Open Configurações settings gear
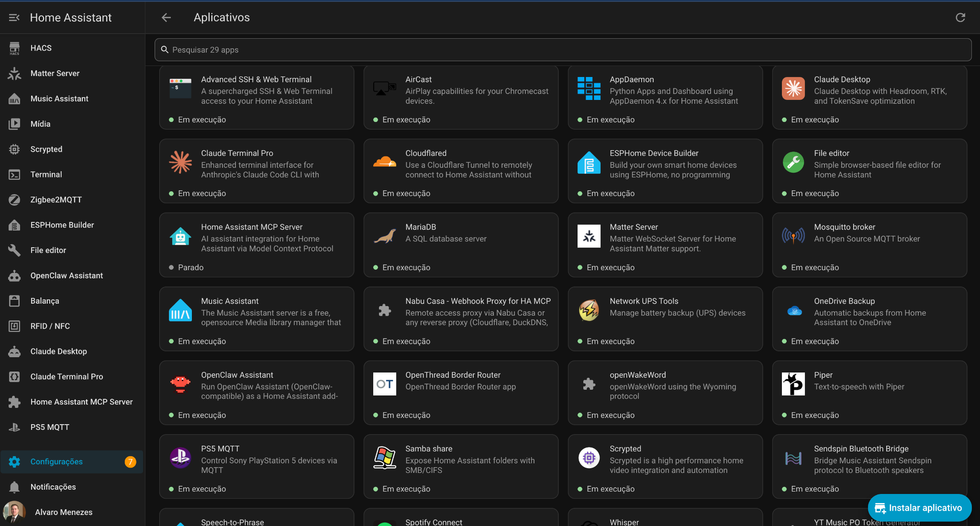The height and width of the screenshot is (526, 980). click(x=14, y=462)
